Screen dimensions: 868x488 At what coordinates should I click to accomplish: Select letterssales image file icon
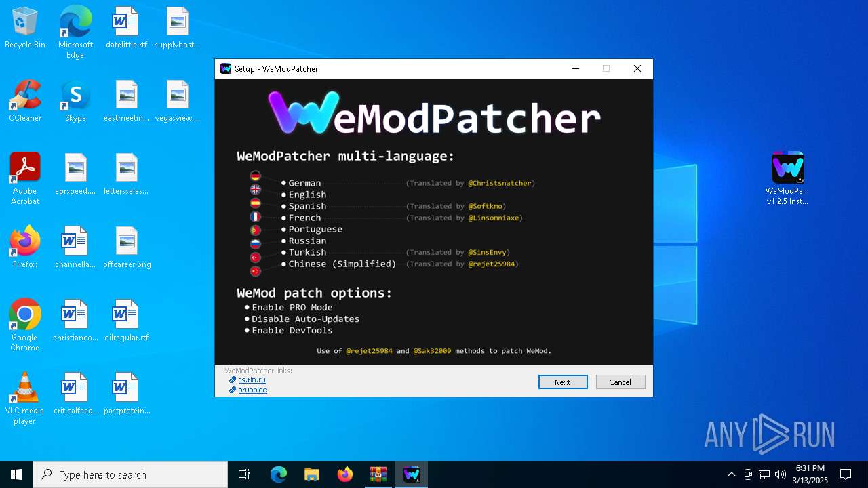(x=126, y=175)
